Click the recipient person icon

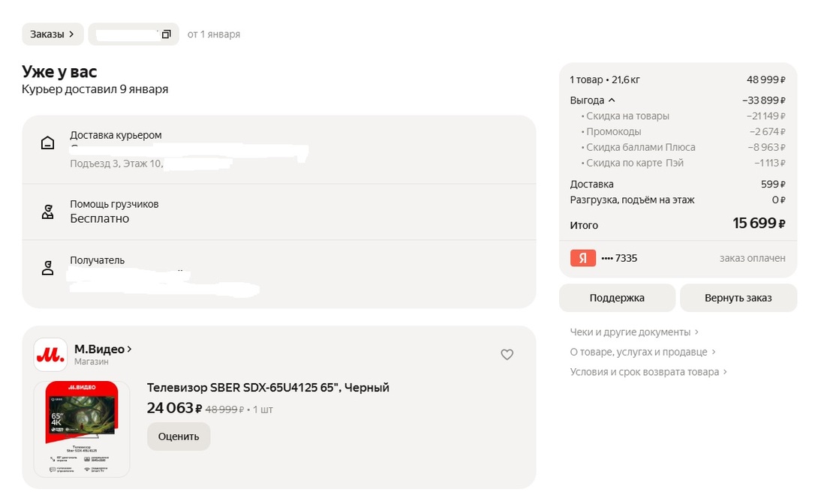(47, 268)
